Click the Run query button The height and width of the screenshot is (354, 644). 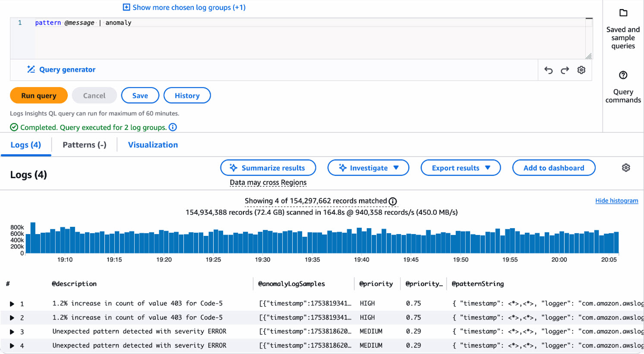click(39, 96)
